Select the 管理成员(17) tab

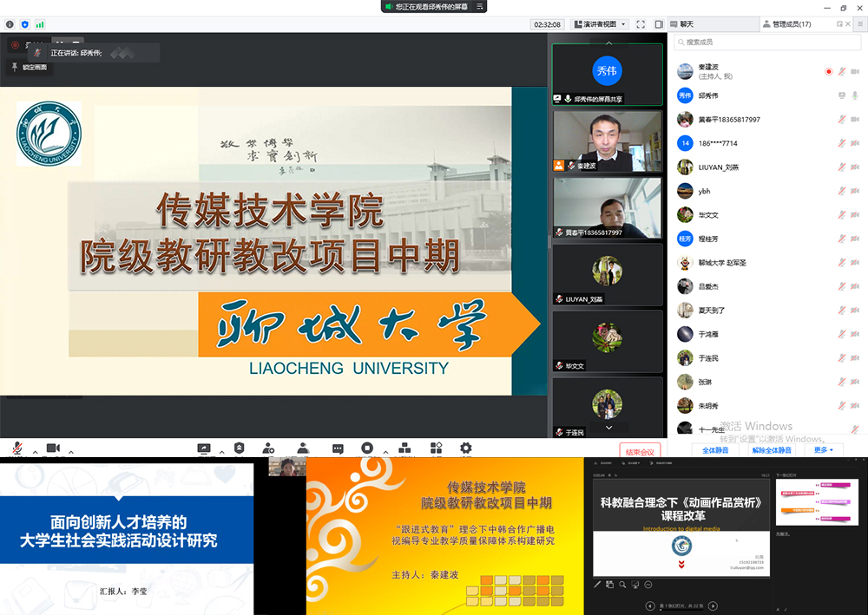(x=792, y=24)
